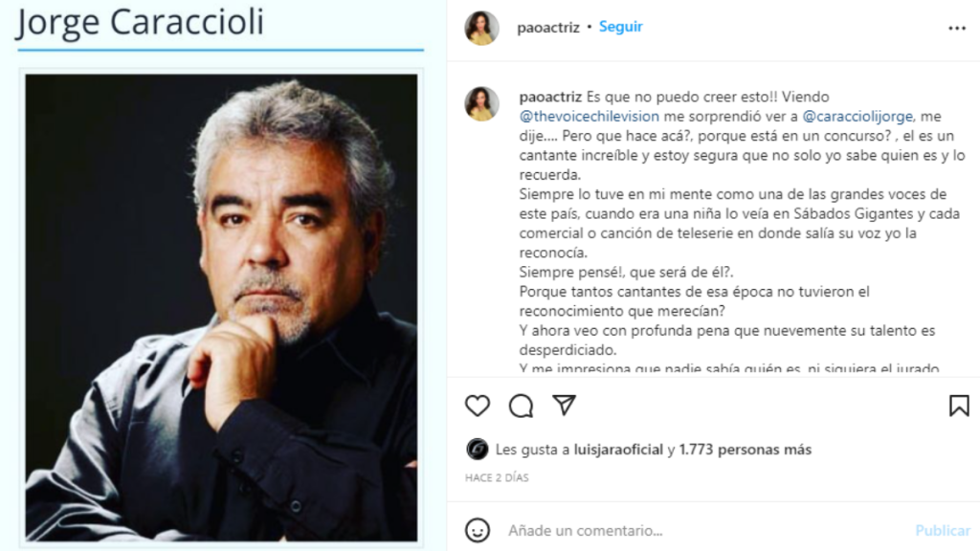The image size is (980, 551).
Task: Open the HACE 2 DÍAS timestamp
Action: [497, 478]
